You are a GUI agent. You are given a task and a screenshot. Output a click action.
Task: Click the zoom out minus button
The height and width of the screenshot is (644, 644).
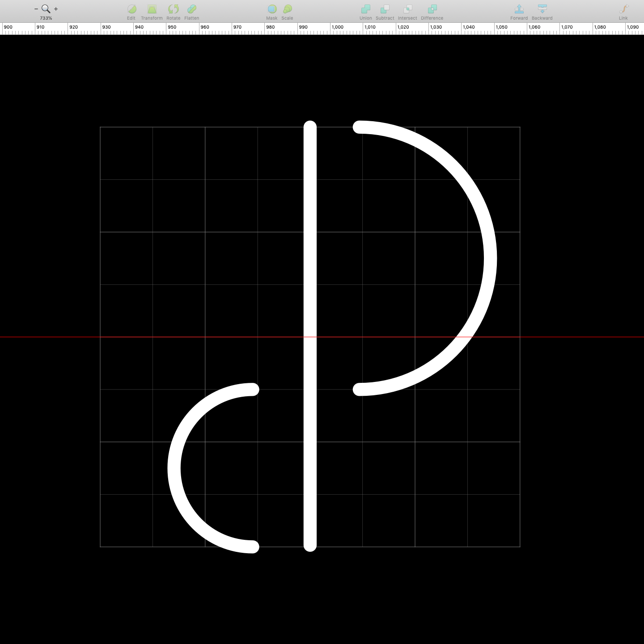(36, 9)
